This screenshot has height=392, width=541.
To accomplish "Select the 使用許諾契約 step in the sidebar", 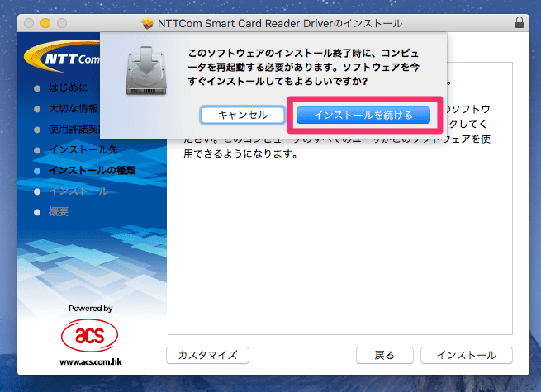I will click(73, 129).
